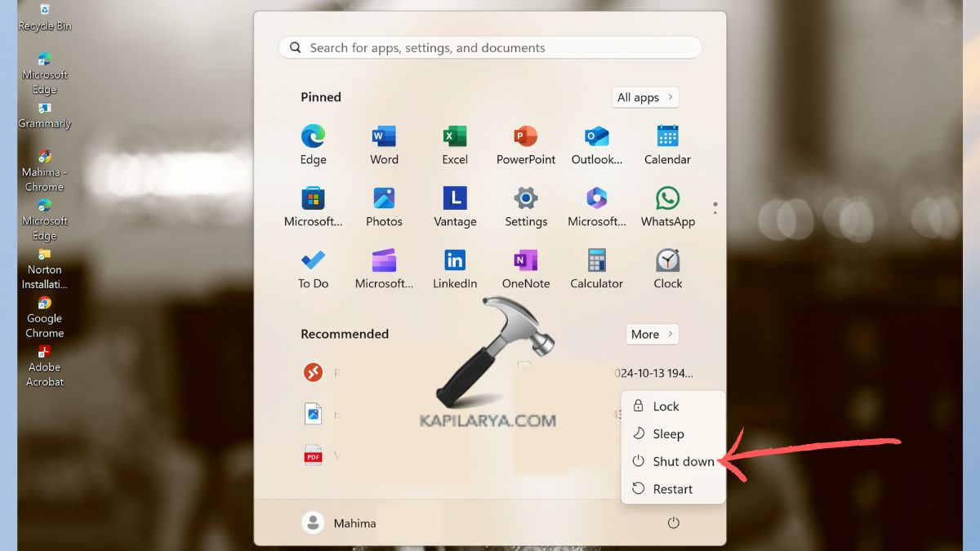Open the Excel pinned app
This screenshot has height=551, width=980.
455,144
